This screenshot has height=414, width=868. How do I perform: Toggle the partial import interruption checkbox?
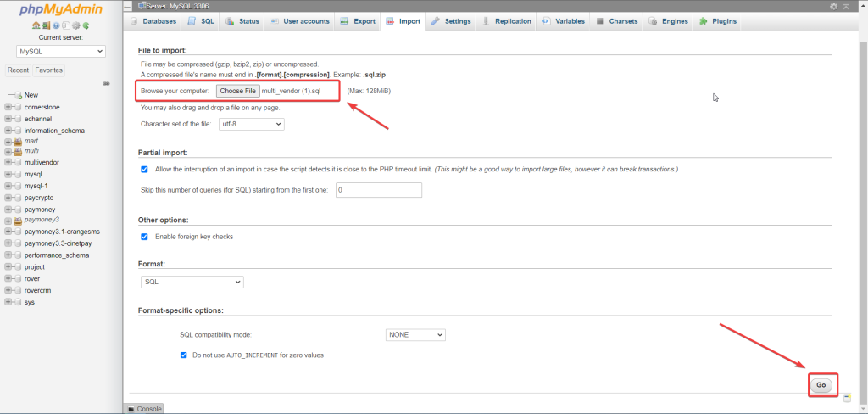(144, 169)
